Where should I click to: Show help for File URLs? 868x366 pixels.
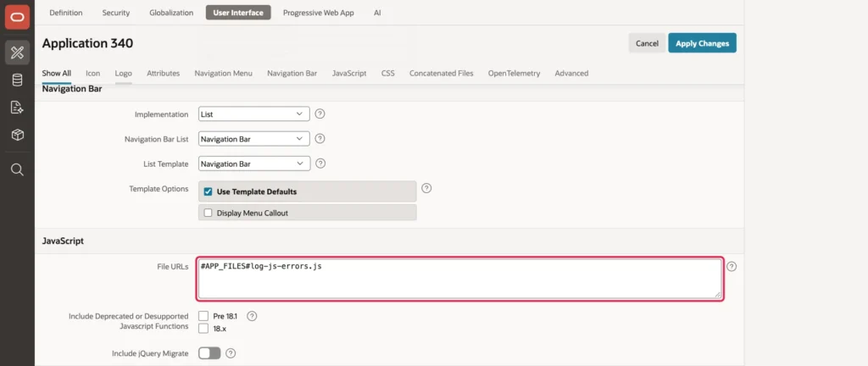[732, 267]
